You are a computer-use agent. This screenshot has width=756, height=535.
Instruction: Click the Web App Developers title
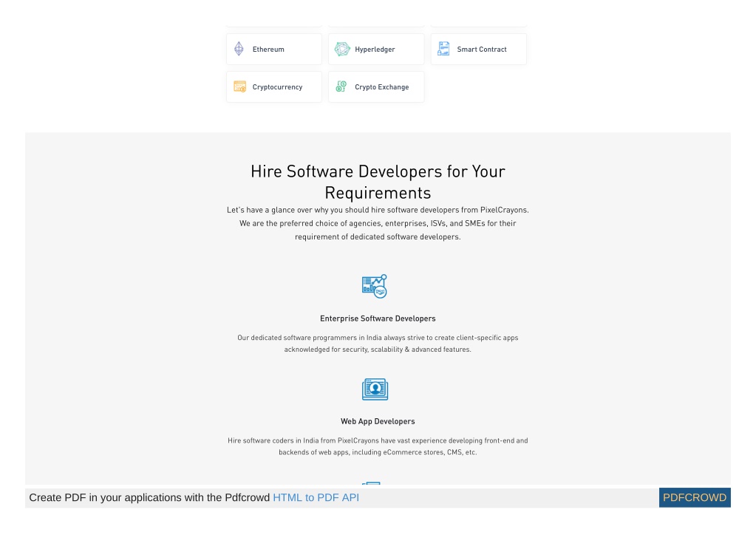pos(378,421)
